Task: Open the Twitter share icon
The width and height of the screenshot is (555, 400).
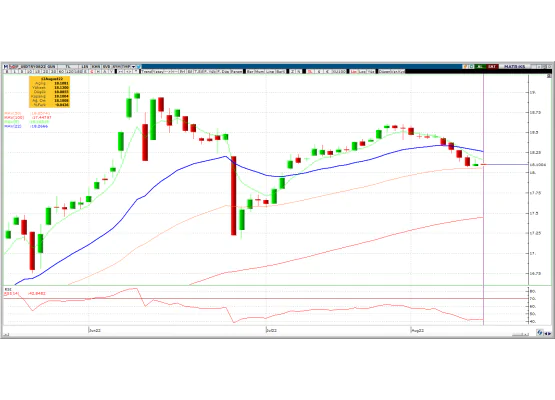Action: click(x=139, y=67)
